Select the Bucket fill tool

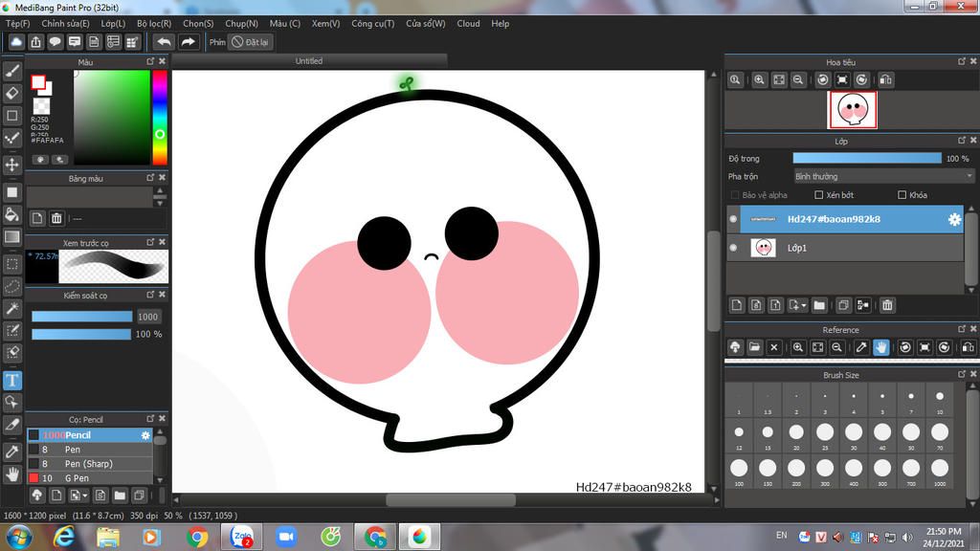pyautogui.click(x=11, y=215)
